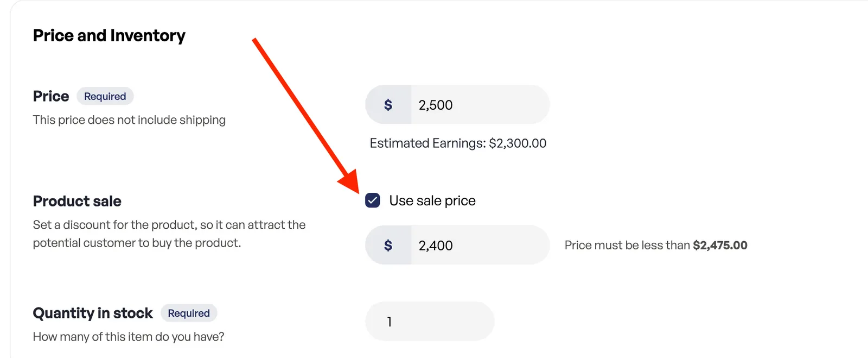This screenshot has height=358, width=868.
Task: Click the 'How many of this item' help text
Action: [x=129, y=337]
